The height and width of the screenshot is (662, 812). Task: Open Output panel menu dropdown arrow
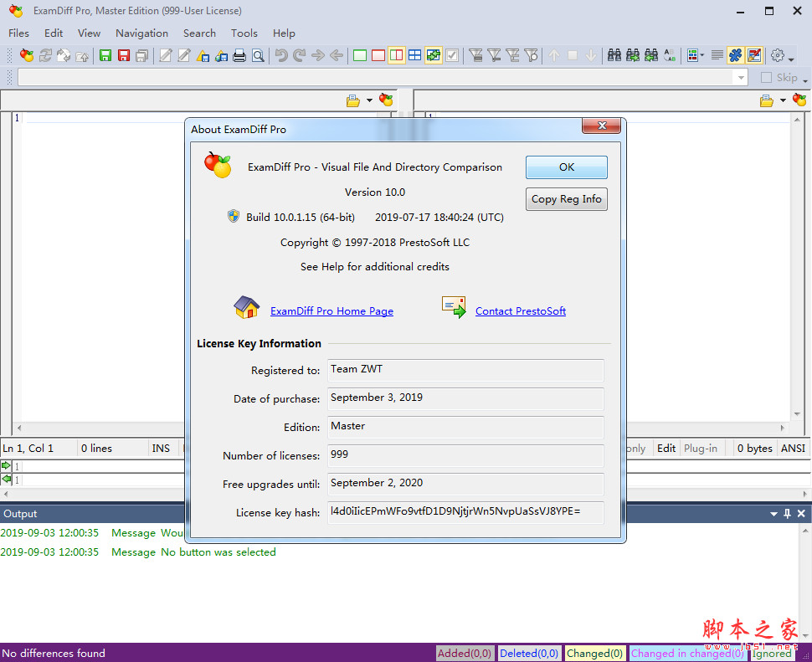(x=773, y=514)
